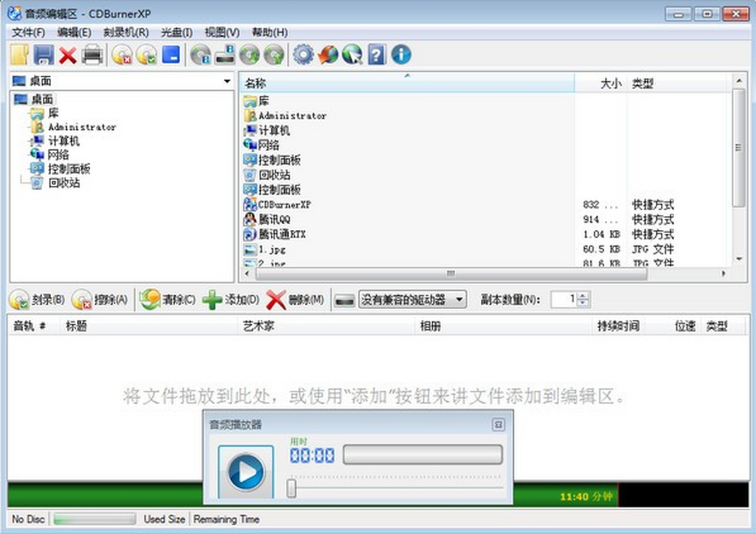Open CDBurnerXP settings via the gear icon
This screenshot has width=756, height=534.
[303, 55]
